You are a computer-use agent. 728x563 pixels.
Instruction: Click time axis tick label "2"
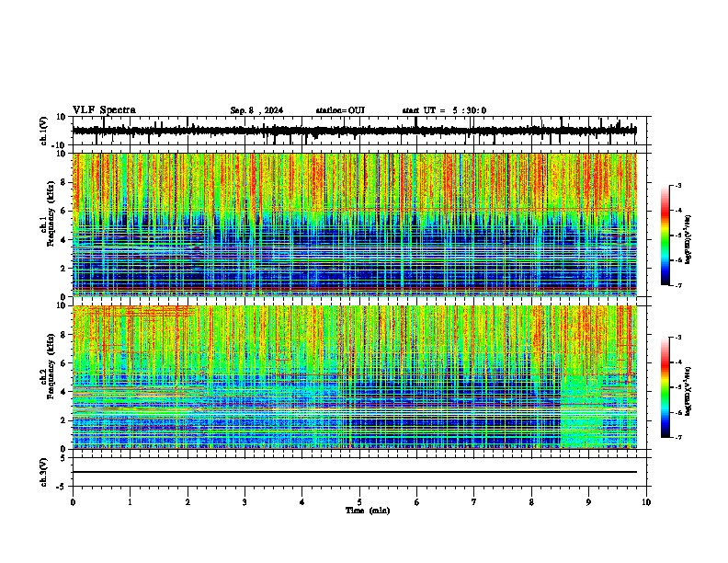tap(188, 502)
